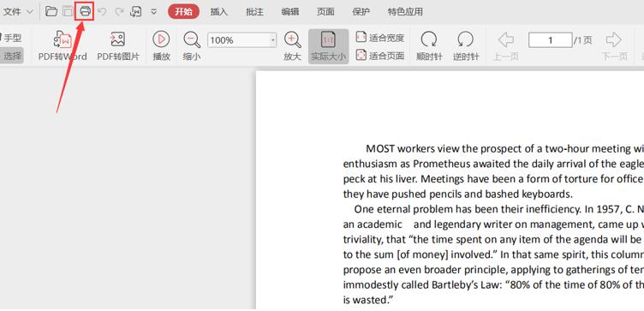
Task: Switch to the 批注 tab
Action: pos(254,12)
